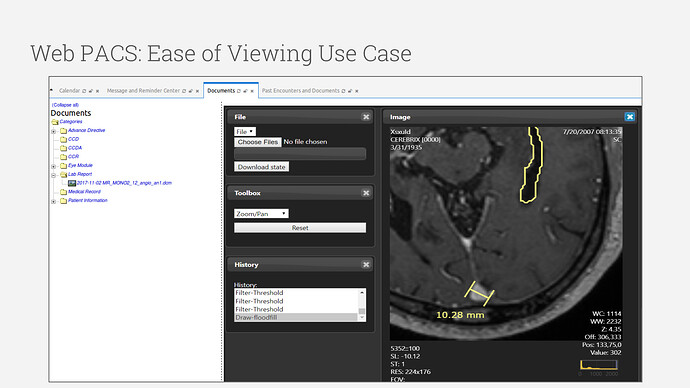The width and height of the screenshot is (690, 388).
Task: Click History list scroll up arrow
Action: pyautogui.click(x=362, y=293)
